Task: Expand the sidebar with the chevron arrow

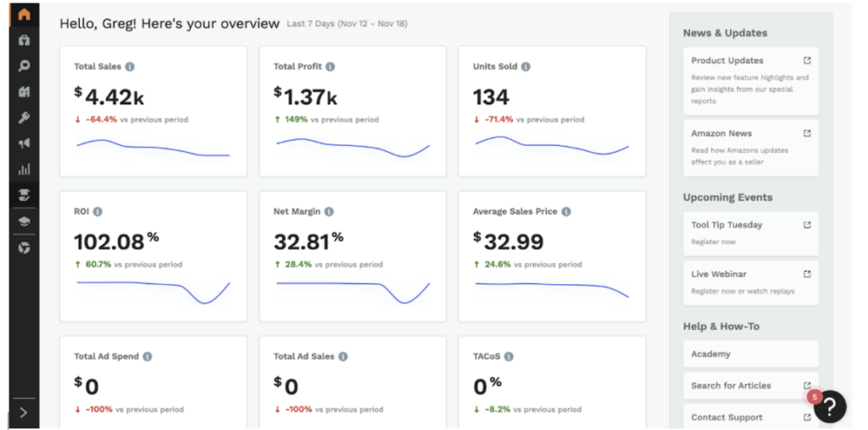Action: pos(24,413)
